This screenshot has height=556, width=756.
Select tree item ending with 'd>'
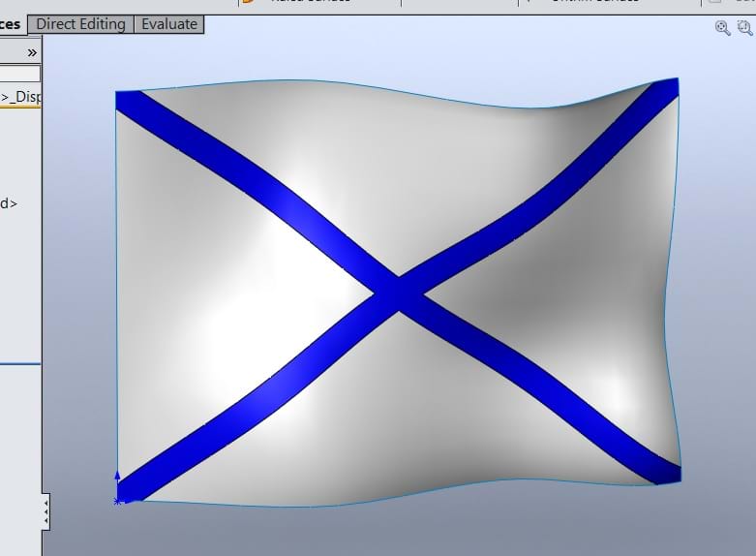point(9,203)
